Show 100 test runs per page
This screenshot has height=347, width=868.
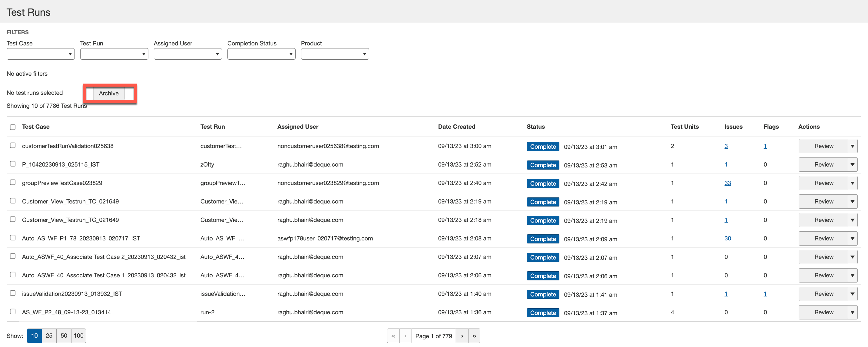click(x=78, y=335)
